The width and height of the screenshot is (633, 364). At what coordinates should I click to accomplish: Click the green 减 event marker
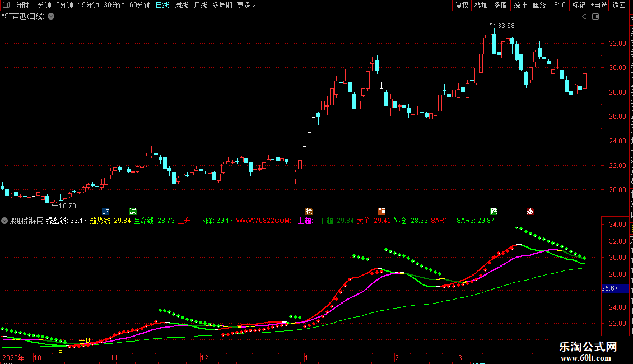[x=133, y=212]
